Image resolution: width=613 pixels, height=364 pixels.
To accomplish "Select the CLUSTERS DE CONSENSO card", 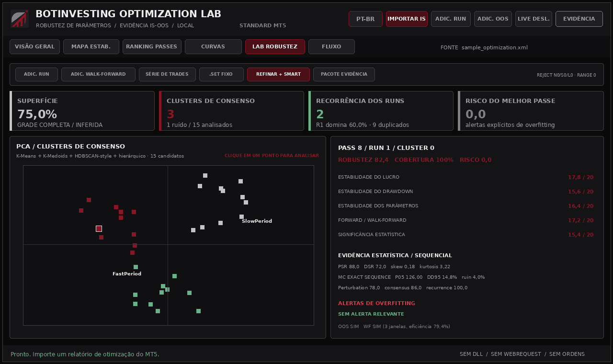I will pos(231,111).
